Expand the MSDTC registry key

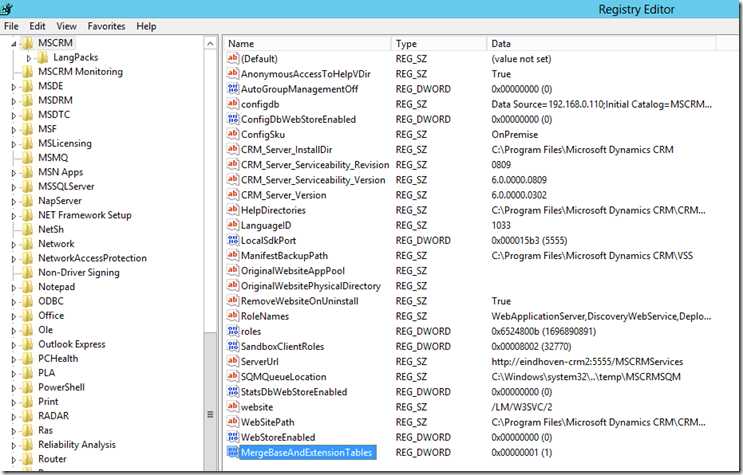coord(14,115)
